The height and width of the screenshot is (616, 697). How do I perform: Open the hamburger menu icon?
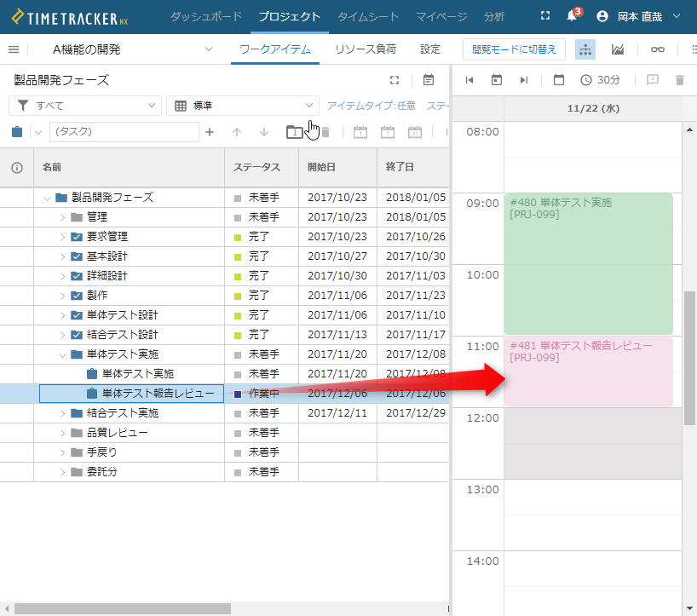coord(14,49)
